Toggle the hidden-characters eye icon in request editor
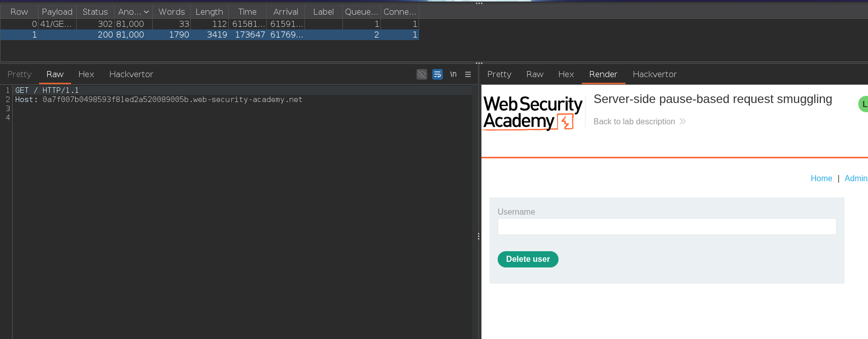 click(422, 74)
